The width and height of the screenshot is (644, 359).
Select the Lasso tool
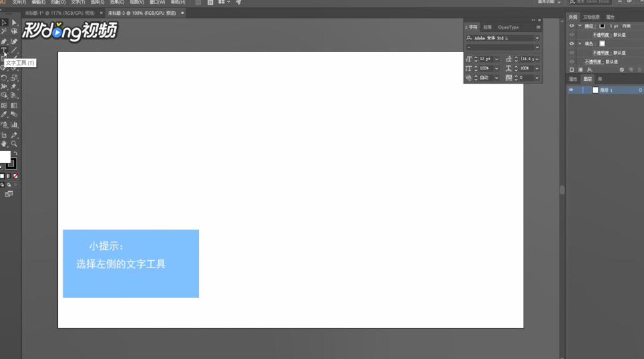(14, 31)
